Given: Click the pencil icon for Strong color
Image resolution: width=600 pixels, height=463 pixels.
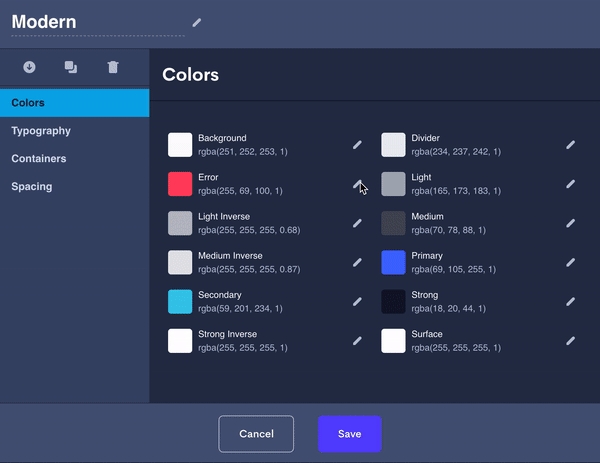Looking at the screenshot, I should 570,301.
